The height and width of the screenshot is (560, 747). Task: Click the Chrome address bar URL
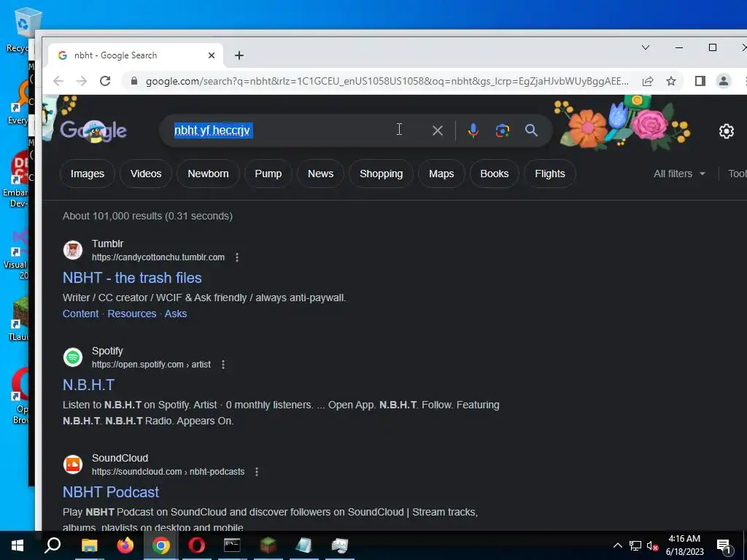(387, 82)
